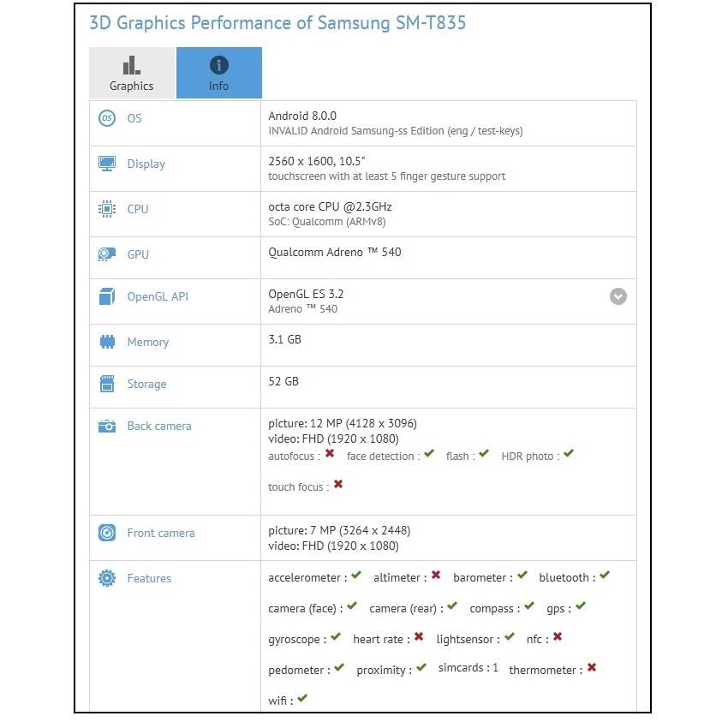The image size is (728, 728).
Task: Click the thermometer red cross mark
Action: point(592,667)
